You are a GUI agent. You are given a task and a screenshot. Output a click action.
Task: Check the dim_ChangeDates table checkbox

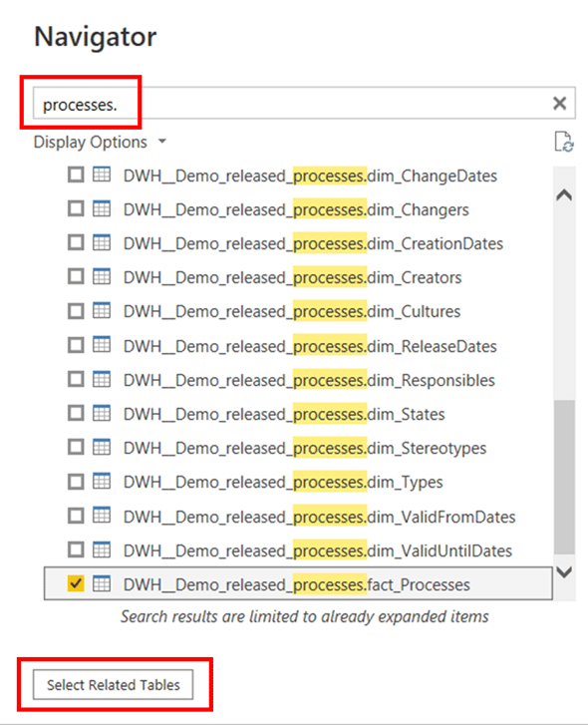point(76,175)
